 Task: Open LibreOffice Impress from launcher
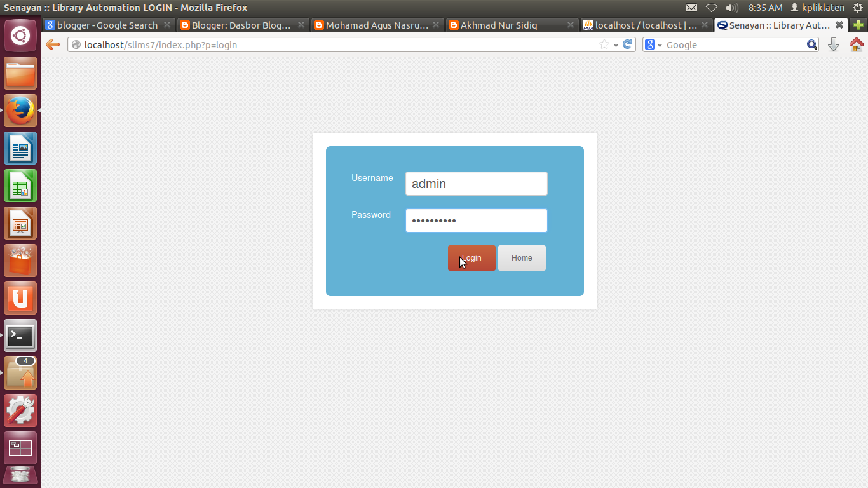pos(20,223)
